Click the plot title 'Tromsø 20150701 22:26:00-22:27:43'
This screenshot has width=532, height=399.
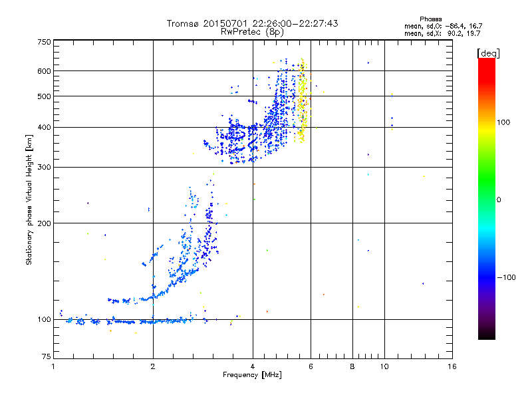[x=253, y=23]
